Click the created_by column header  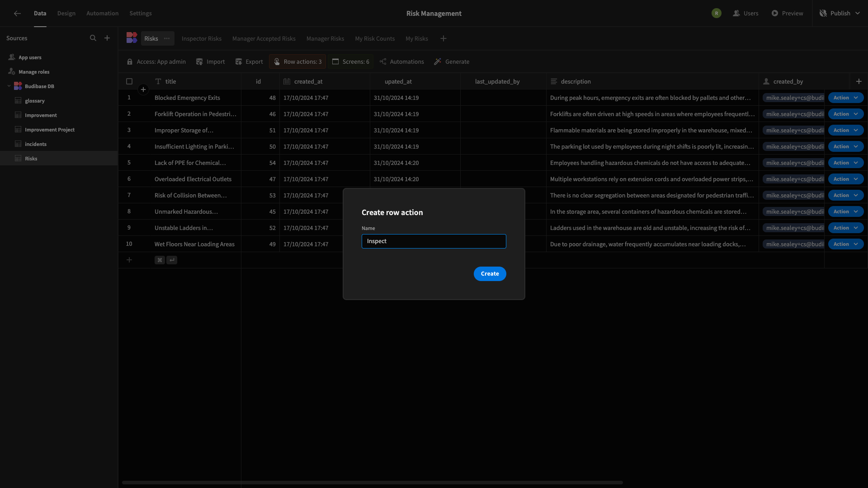[804, 81]
